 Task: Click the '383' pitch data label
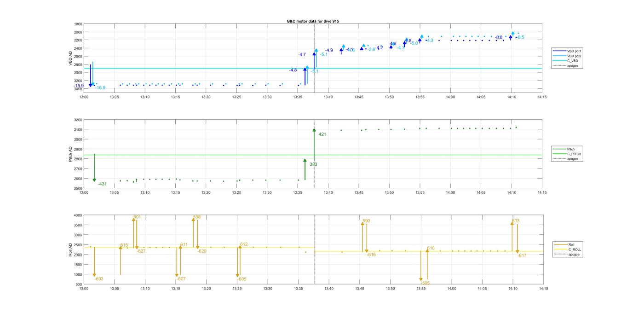click(x=313, y=164)
